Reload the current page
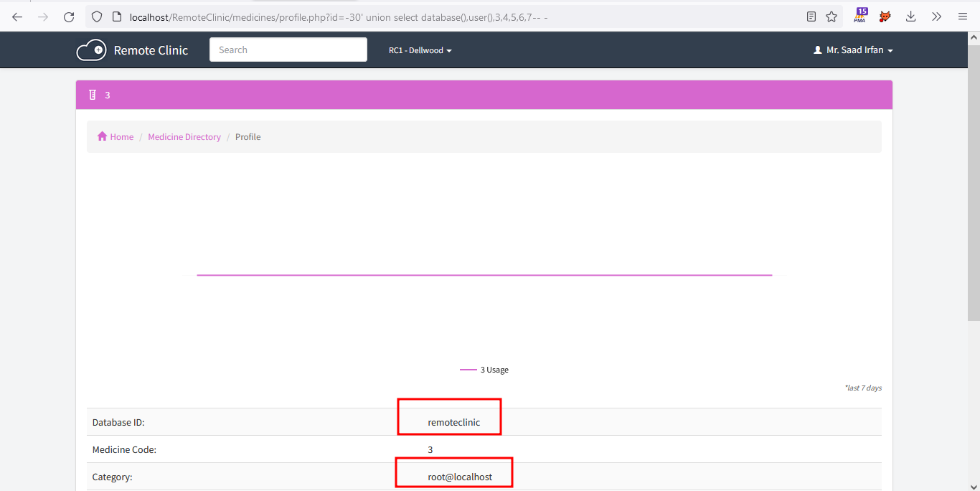 pyautogui.click(x=69, y=17)
